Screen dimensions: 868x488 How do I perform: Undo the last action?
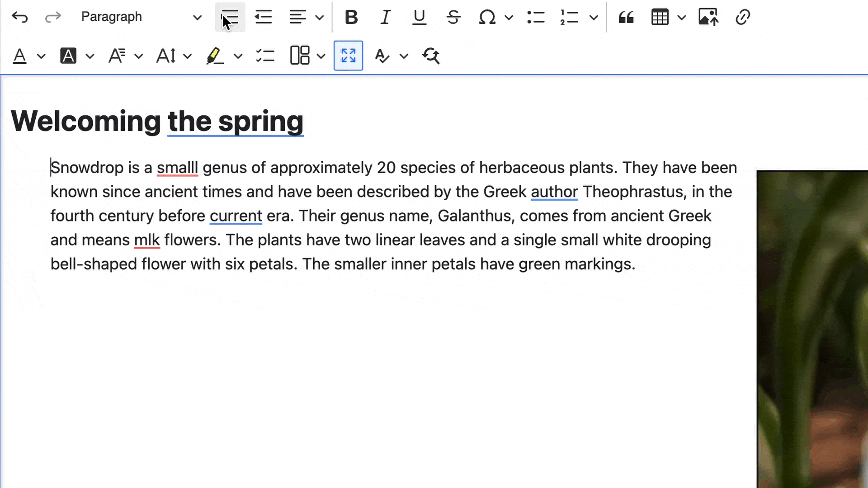click(20, 17)
